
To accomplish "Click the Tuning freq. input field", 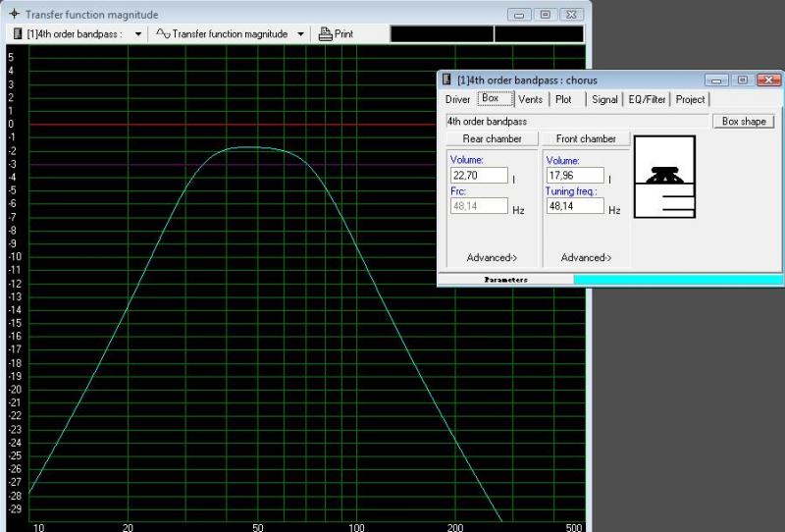I will 574,206.
